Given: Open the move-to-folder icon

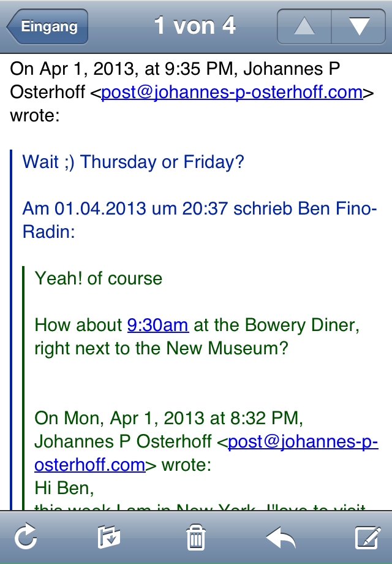Looking at the screenshot, I should tap(109, 536).
